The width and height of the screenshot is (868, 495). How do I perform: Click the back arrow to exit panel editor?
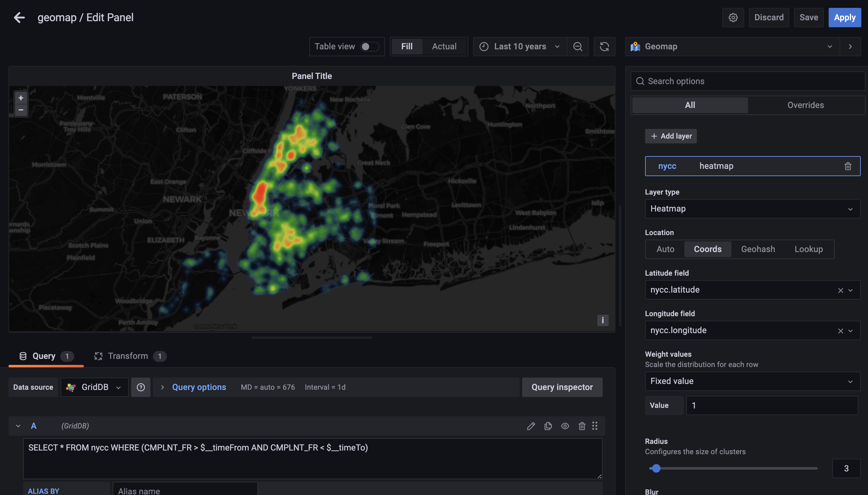click(19, 17)
